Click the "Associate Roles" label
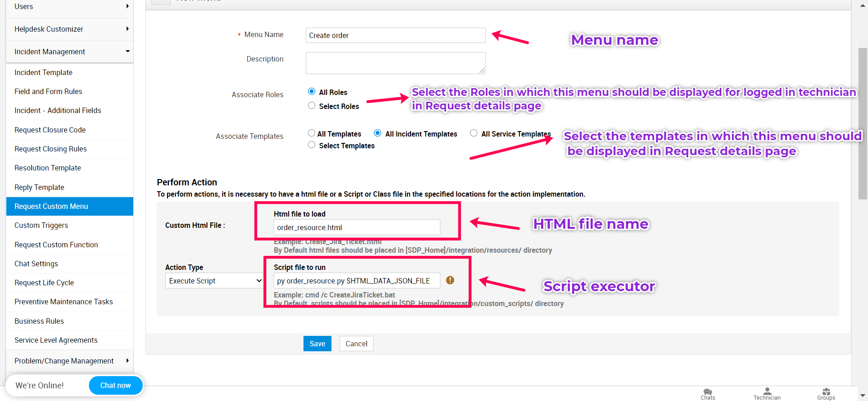868x401 pixels. pos(257,94)
